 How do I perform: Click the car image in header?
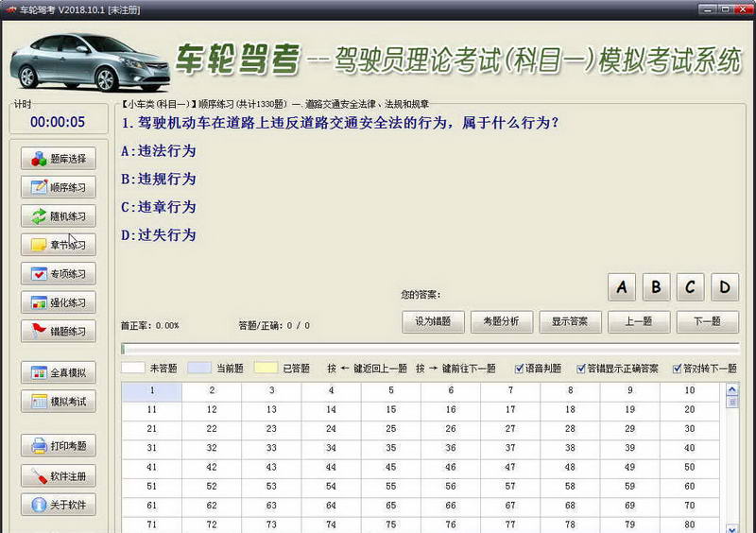click(x=90, y=61)
